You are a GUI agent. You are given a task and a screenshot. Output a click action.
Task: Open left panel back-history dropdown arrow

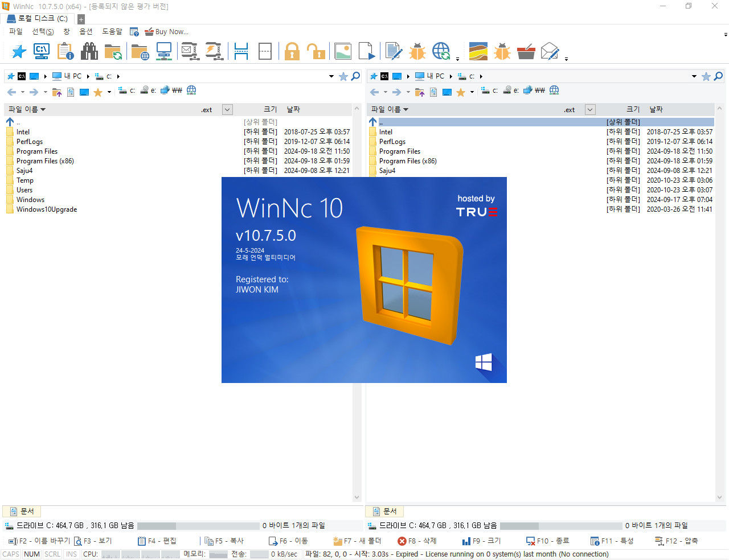[23, 92]
